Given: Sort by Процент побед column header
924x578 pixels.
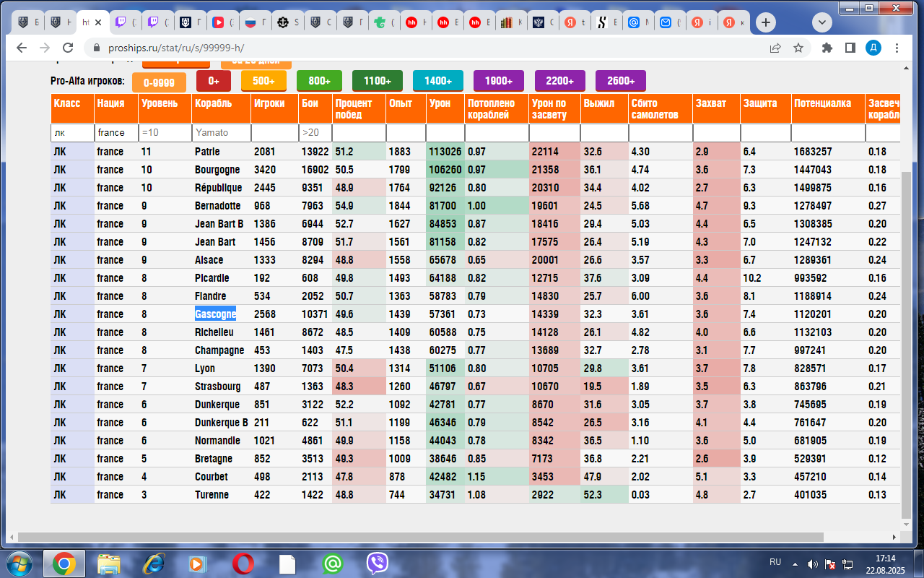Looking at the screenshot, I should [x=359, y=108].
